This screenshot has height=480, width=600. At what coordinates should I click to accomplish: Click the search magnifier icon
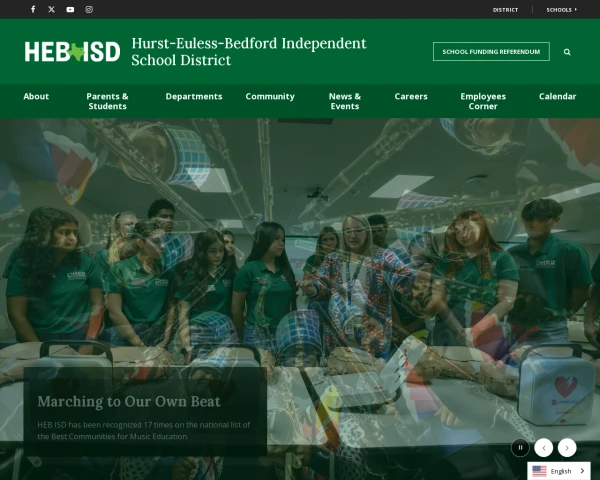(567, 52)
